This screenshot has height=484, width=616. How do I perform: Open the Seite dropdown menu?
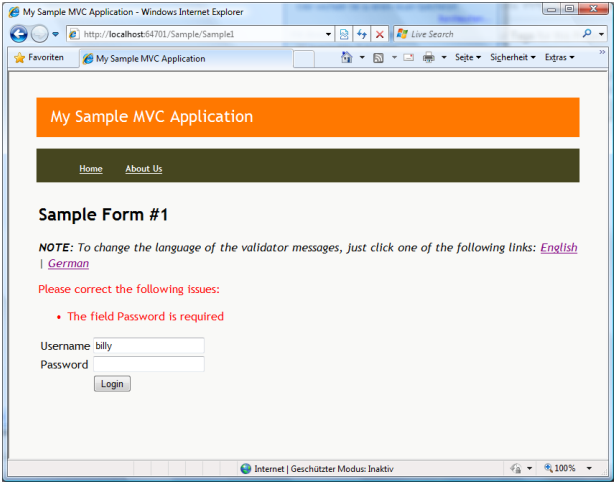pos(468,58)
